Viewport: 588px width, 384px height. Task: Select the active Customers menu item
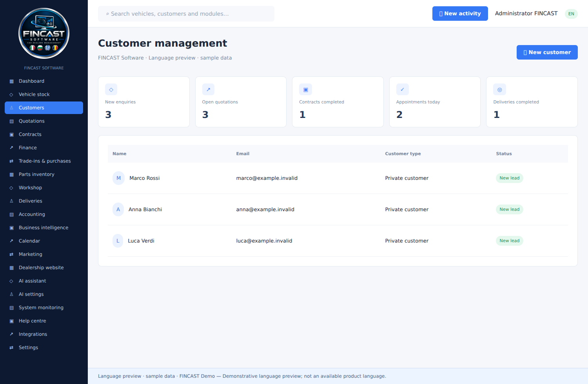point(44,108)
